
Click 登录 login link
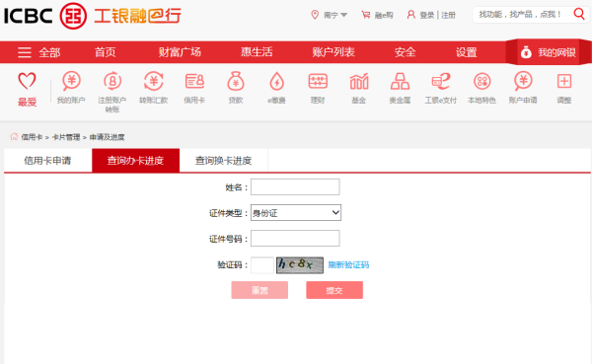click(427, 15)
